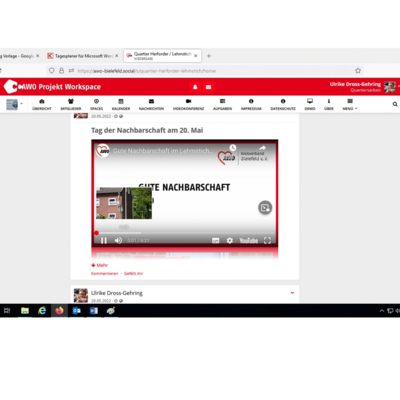Expand the Menü dropdown
Screen dimensions: 400x400
click(350, 104)
